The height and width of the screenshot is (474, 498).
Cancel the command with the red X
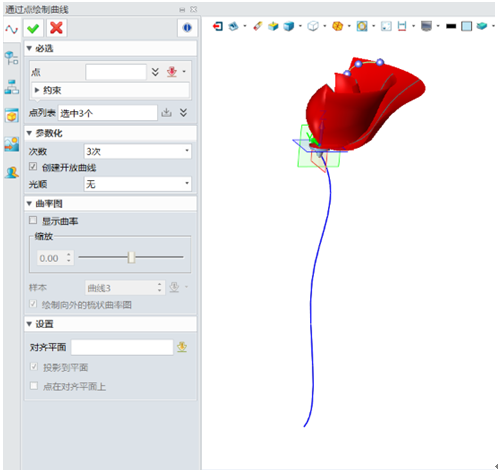(x=56, y=28)
